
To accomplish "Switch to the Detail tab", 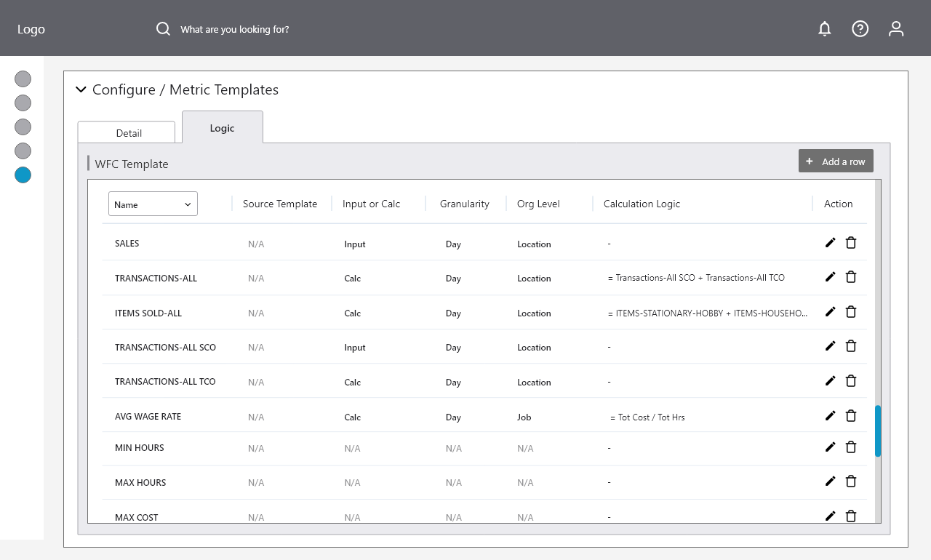I will point(127,132).
